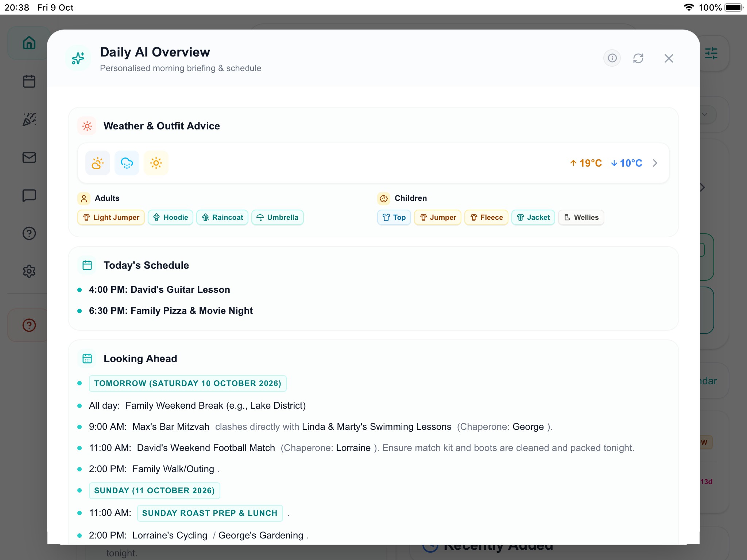
Task: Open the party celebrations sidebar icon
Action: pyautogui.click(x=29, y=119)
